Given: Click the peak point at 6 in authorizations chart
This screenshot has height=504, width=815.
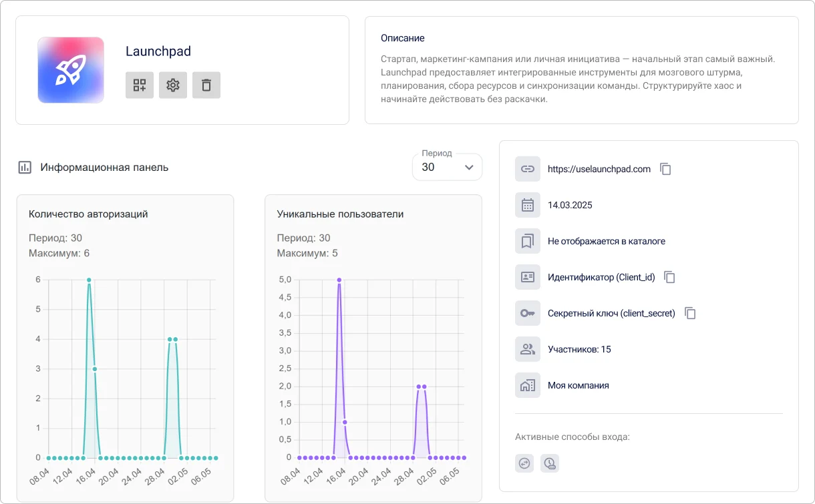Looking at the screenshot, I should (89, 280).
